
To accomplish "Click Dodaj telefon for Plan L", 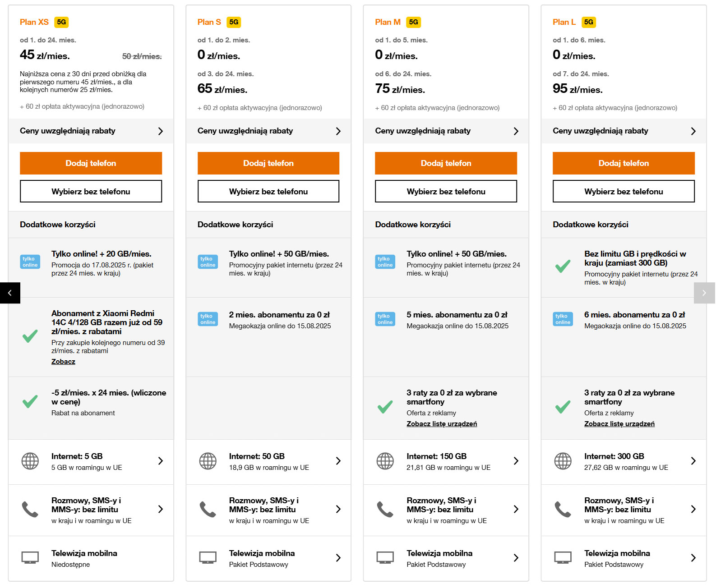I will coord(624,163).
